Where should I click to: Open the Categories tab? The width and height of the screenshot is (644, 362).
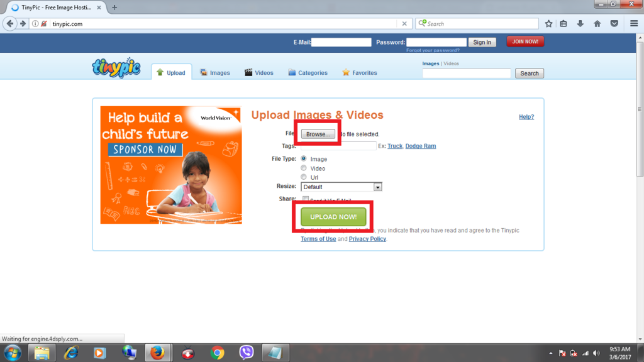(x=308, y=73)
